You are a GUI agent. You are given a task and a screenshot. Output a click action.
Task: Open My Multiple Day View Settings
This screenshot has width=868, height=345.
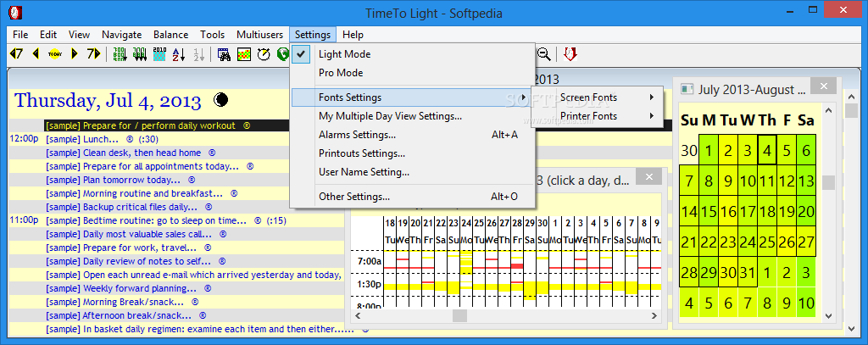pos(413,116)
